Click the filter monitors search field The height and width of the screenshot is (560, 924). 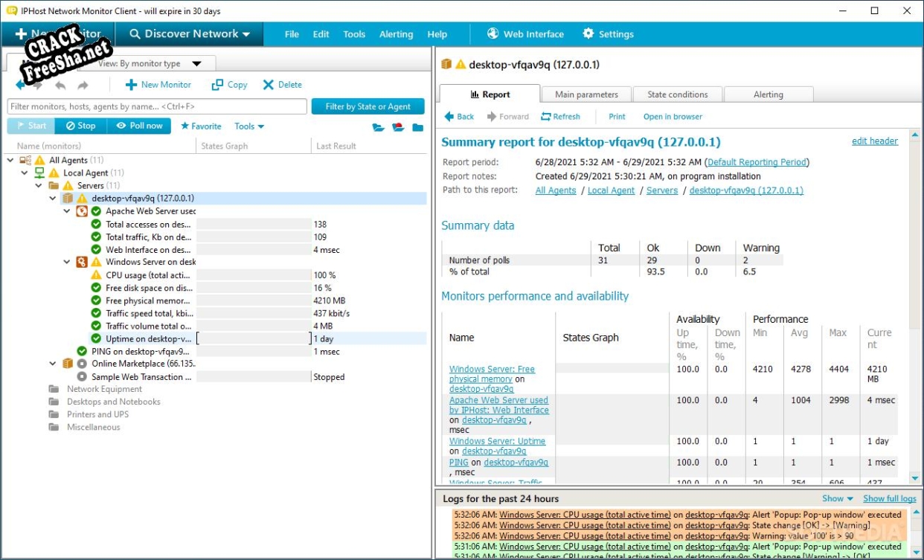point(156,106)
